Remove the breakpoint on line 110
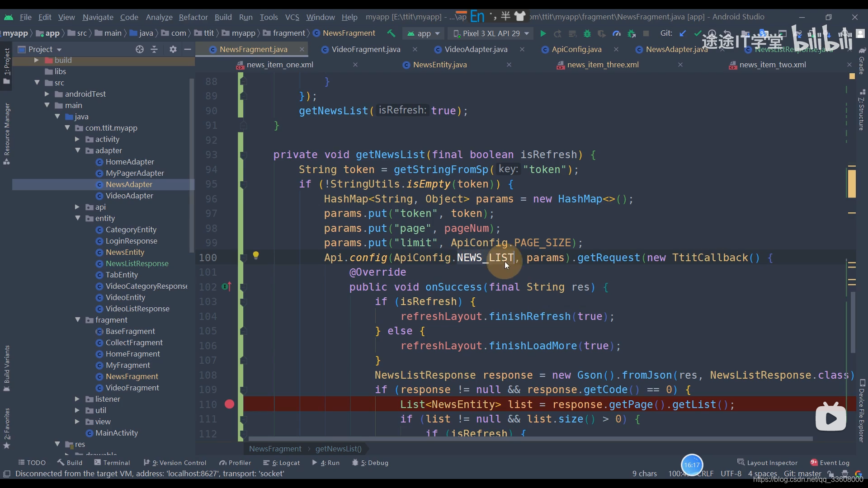The width and height of the screenshot is (868, 488). coord(229,404)
